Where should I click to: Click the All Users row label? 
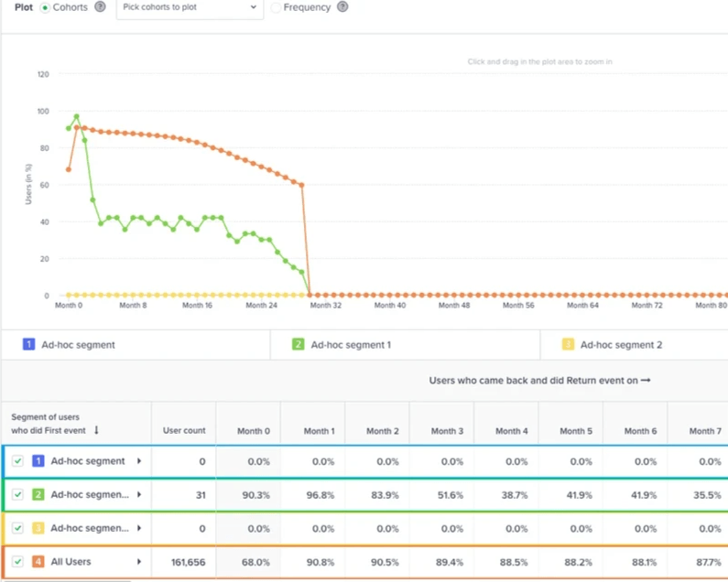point(71,562)
